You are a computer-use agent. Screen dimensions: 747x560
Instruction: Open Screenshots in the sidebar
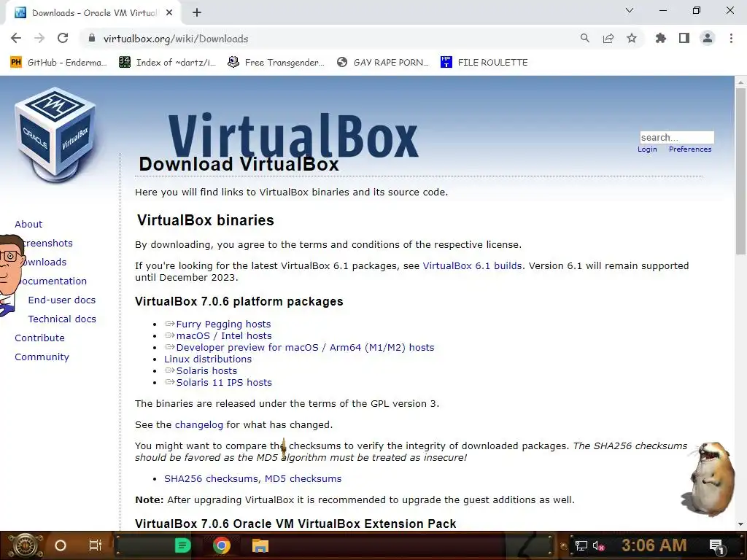[x=47, y=244]
